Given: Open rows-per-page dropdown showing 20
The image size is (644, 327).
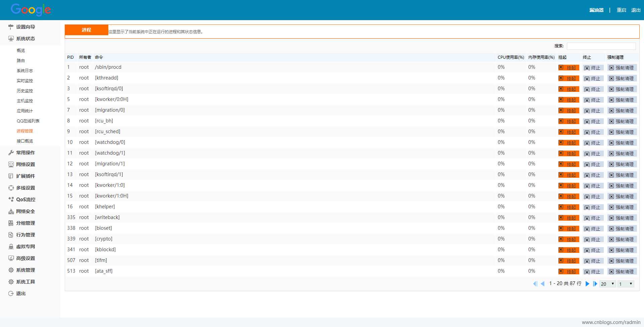Looking at the screenshot, I should [x=608, y=284].
